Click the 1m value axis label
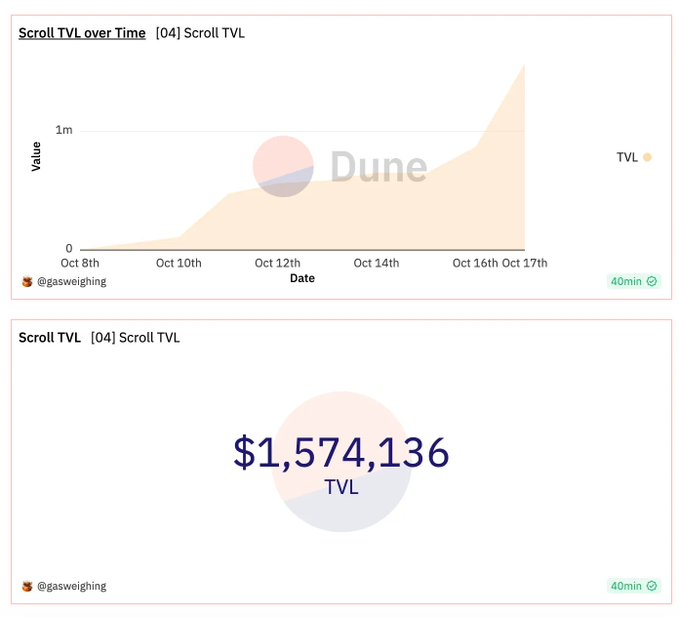The image size is (679, 617). [x=64, y=130]
